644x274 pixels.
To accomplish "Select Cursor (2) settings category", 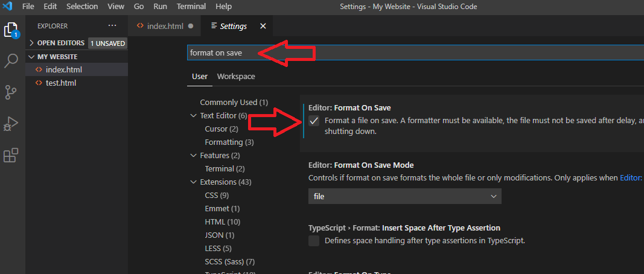I will coord(222,129).
